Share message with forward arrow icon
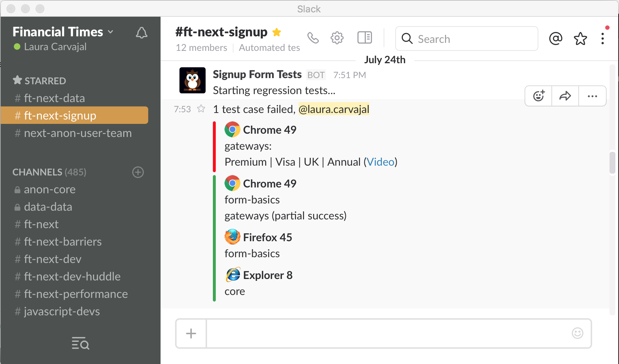619x364 pixels. [565, 96]
